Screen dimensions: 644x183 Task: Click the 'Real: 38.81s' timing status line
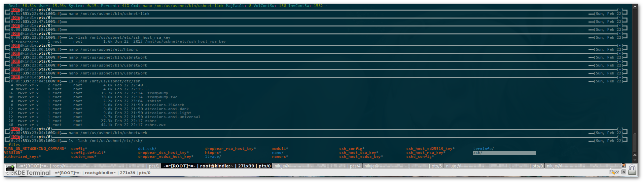click(166, 6)
